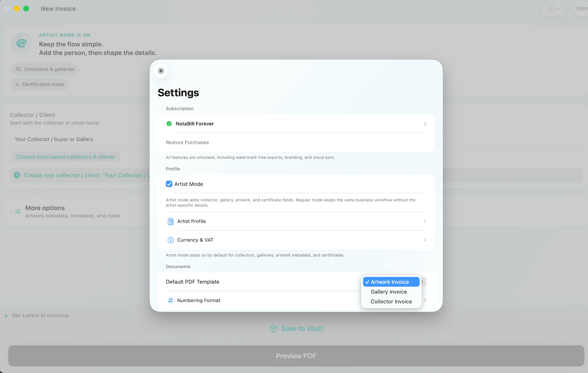Close the Settings dialog with X icon
588x373 pixels.
tap(161, 71)
